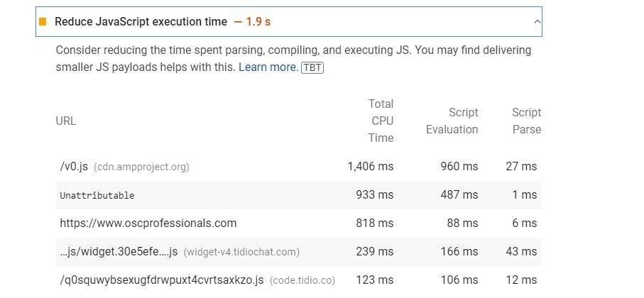The image size is (644, 298).
Task: Click the TBT metric badge
Action: point(312,67)
